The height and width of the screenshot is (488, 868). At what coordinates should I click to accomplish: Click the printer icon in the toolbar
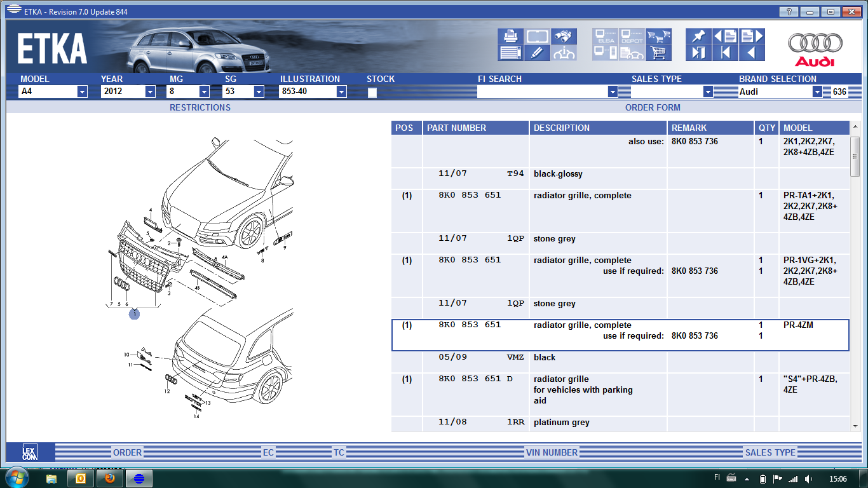pyautogui.click(x=511, y=36)
